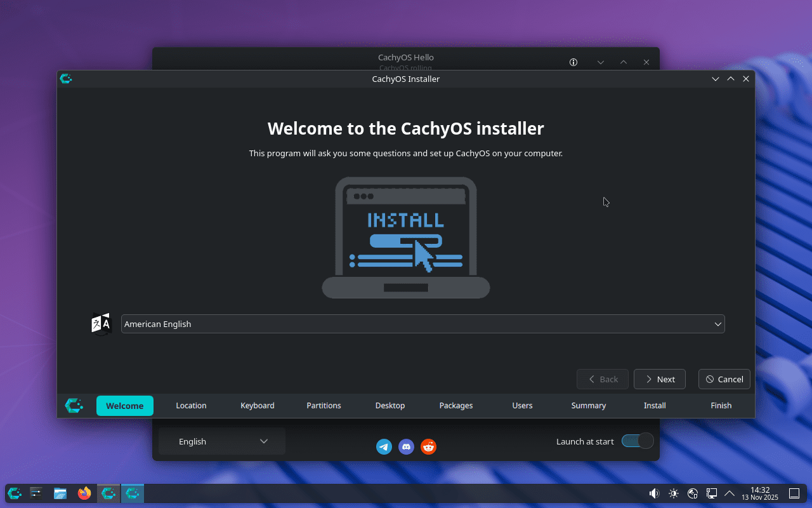Open the Reddit community link

point(428,446)
